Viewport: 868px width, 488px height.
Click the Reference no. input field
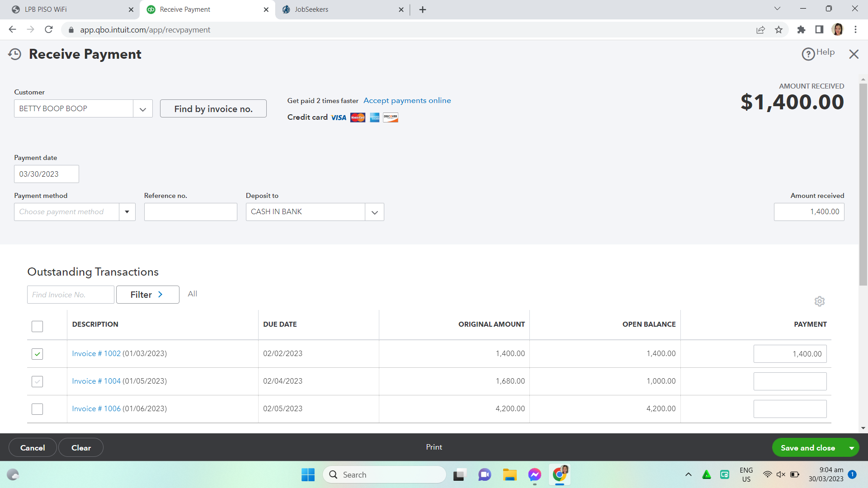190,212
